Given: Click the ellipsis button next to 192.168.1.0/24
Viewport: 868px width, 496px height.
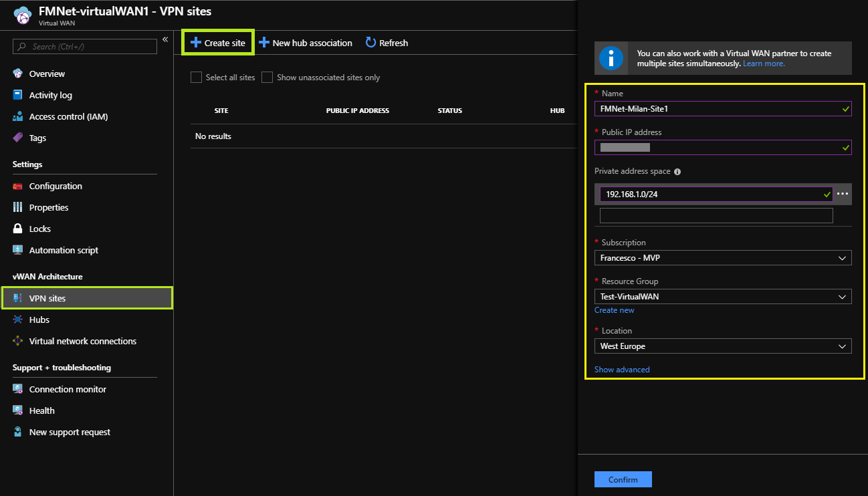Looking at the screenshot, I should (x=843, y=194).
